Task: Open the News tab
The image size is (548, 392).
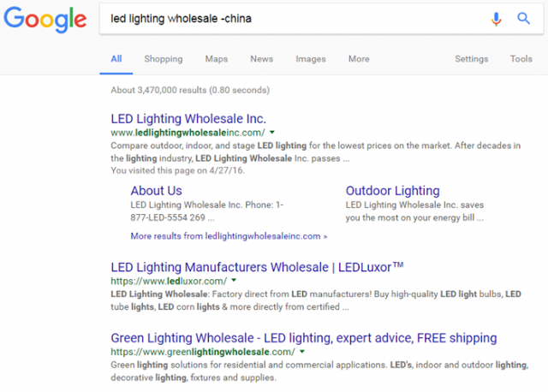Action: pos(262,59)
